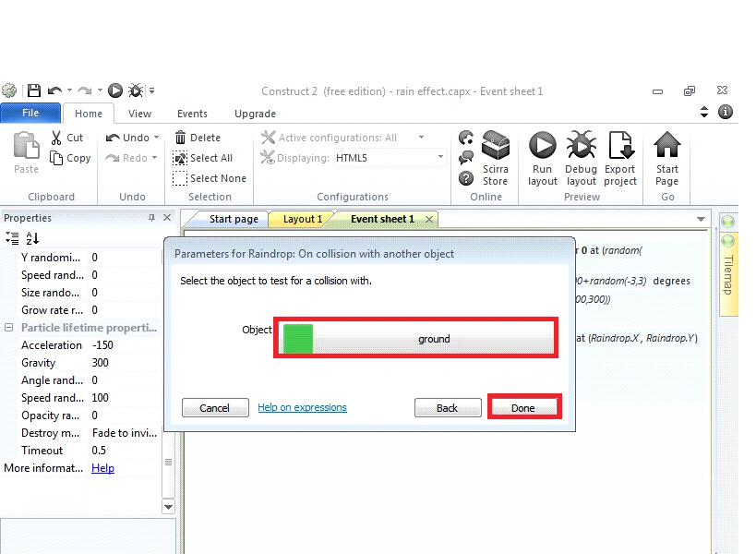Click the quick access Redo arrow icon
This screenshot has width=756, height=554.
point(85,90)
